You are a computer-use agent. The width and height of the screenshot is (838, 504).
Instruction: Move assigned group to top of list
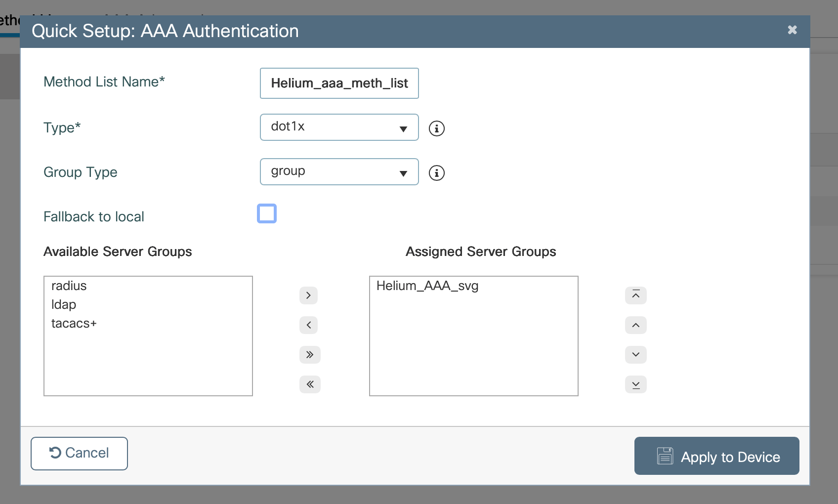(x=635, y=295)
